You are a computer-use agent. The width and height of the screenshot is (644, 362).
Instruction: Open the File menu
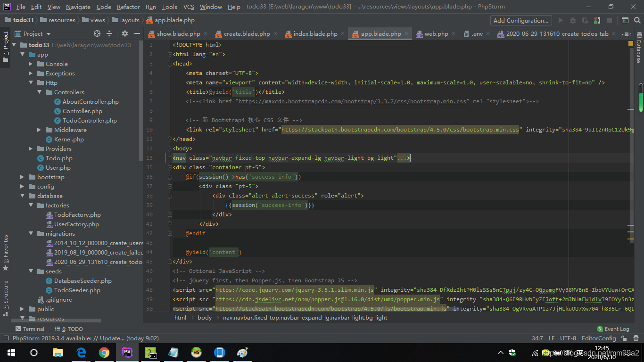(x=21, y=7)
